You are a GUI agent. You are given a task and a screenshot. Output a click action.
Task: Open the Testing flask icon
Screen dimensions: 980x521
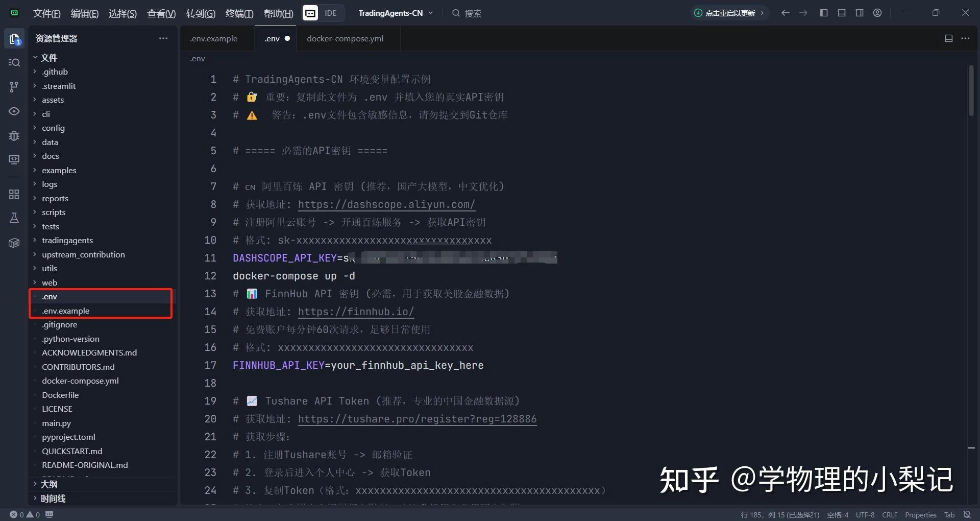(14, 219)
